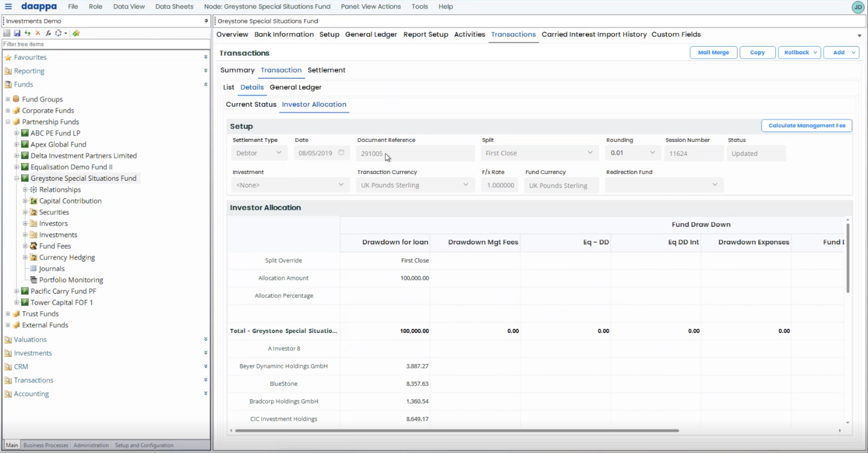868x453 pixels.
Task: Collapse the Funds section chevron
Action: [206, 84]
